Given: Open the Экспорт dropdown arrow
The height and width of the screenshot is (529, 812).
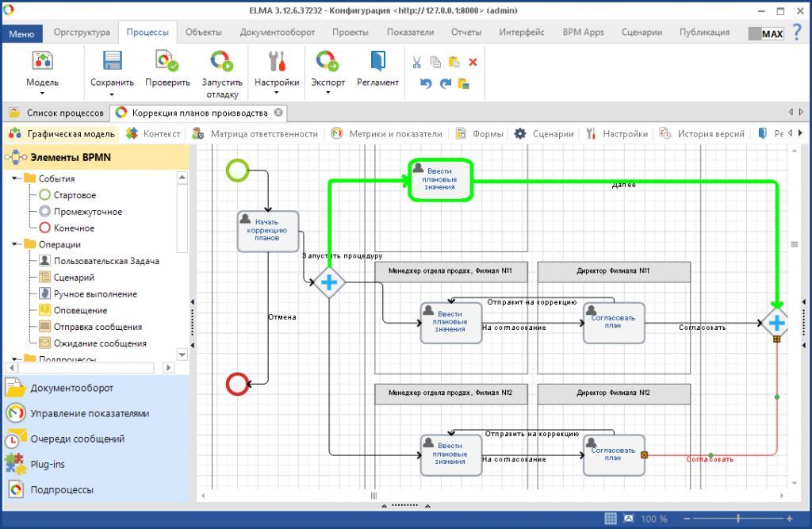Looking at the screenshot, I should (x=327, y=94).
